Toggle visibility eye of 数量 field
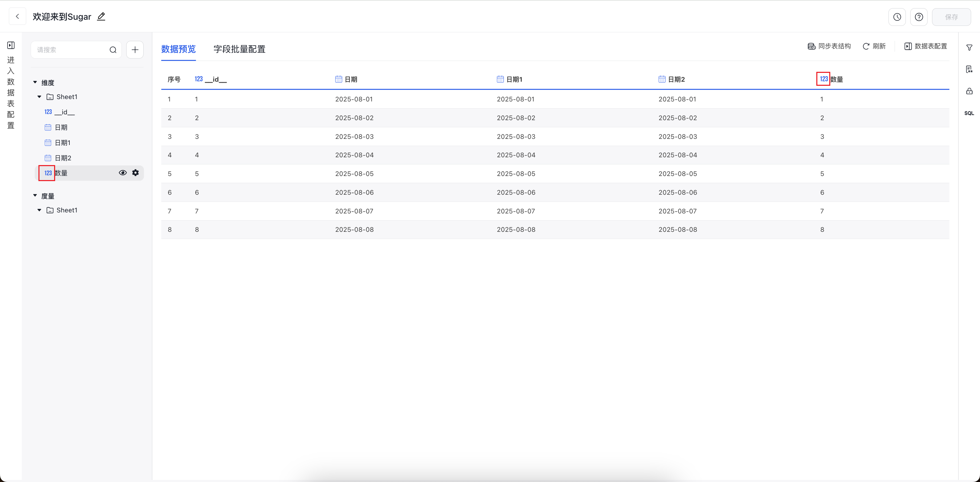The height and width of the screenshot is (482, 980). pyautogui.click(x=122, y=173)
